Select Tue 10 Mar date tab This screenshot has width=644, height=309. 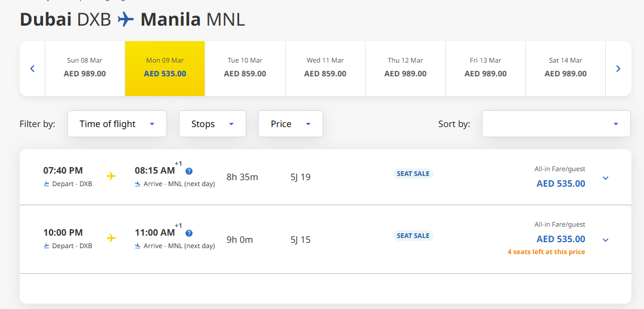245,68
